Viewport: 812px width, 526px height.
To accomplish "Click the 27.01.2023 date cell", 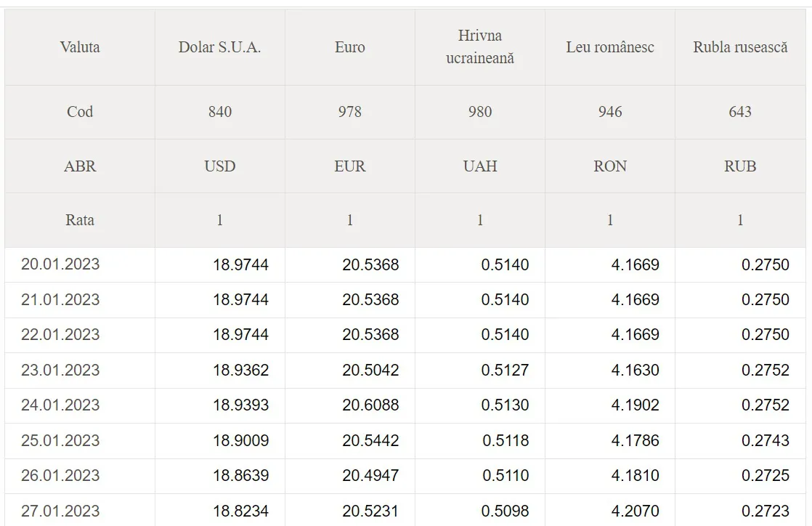I will [x=80, y=511].
